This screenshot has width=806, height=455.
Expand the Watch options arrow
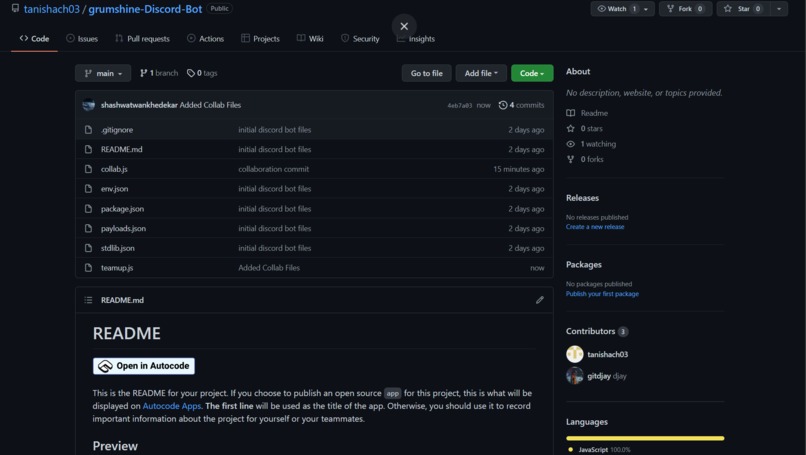pos(647,9)
